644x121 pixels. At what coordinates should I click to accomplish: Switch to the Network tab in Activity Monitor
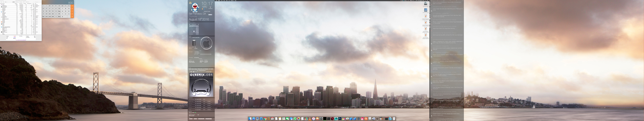(x=27, y=2)
